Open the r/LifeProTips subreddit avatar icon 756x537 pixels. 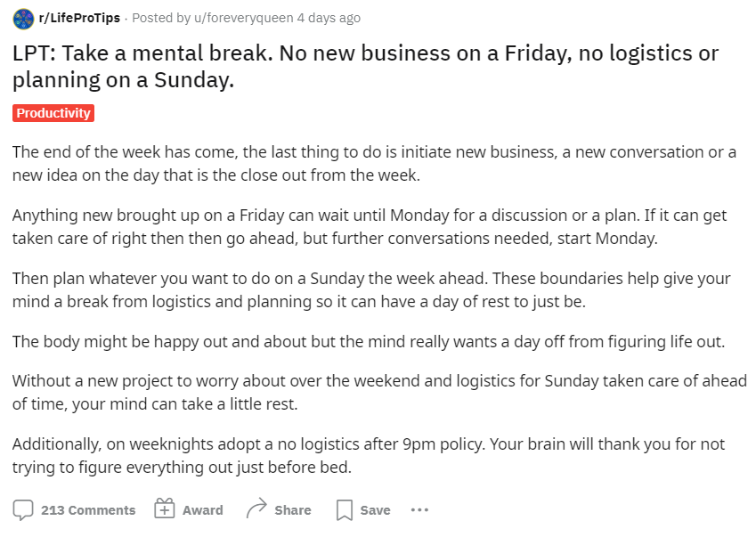tap(23, 19)
